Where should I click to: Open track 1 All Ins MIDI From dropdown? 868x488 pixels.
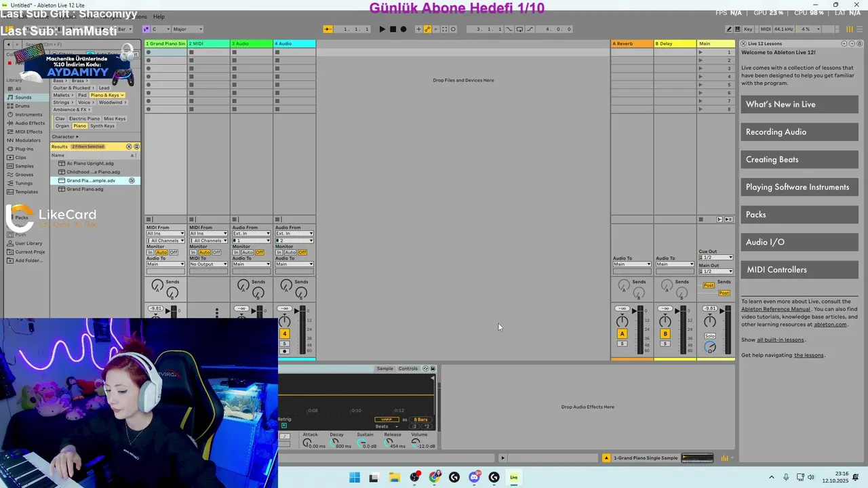coord(165,234)
